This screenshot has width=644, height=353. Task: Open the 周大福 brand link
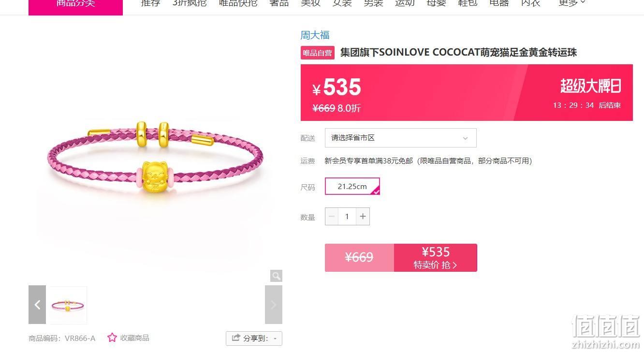(x=315, y=35)
